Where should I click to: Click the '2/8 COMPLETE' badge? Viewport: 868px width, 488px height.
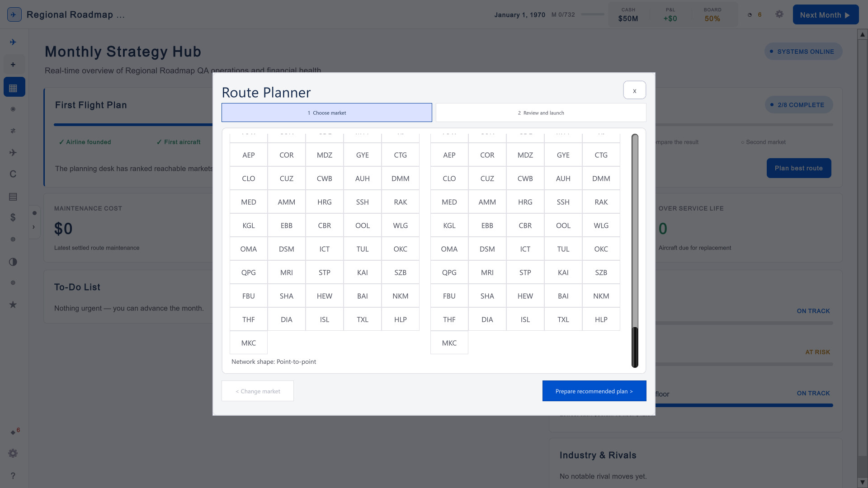[799, 105]
